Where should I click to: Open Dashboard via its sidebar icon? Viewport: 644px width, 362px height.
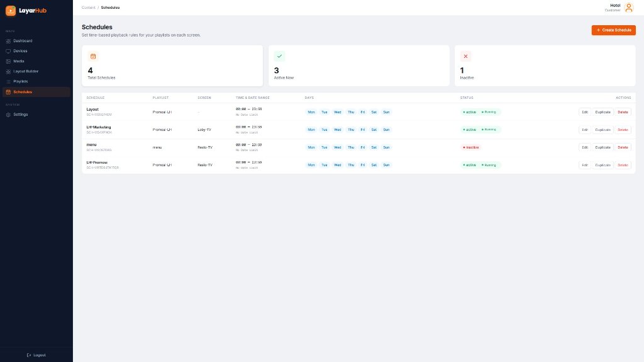coord(8,41)
